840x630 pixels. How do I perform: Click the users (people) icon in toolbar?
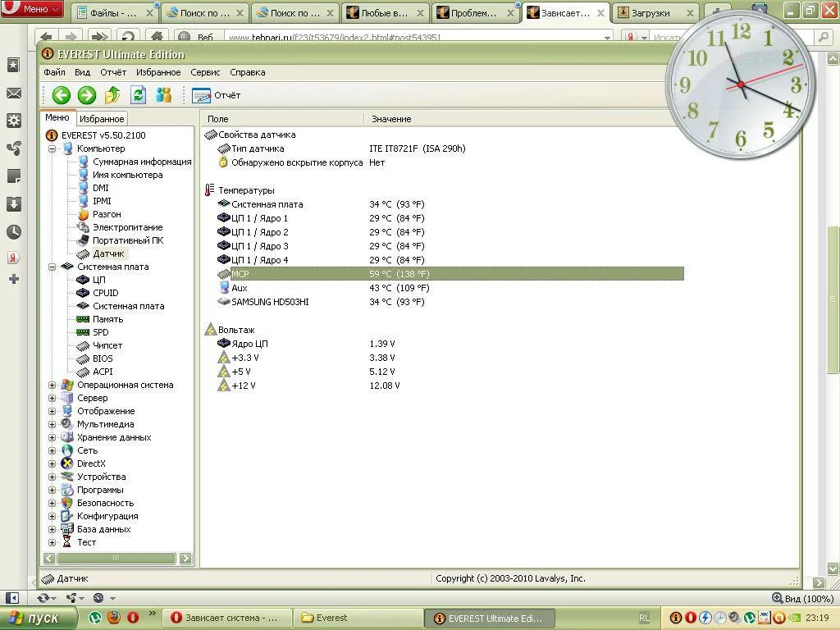point(163,95)
